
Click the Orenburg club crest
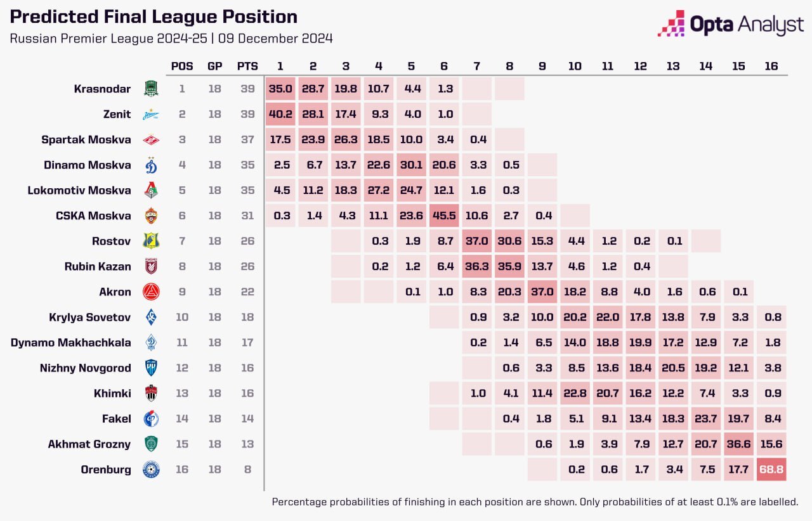[151, 470]
